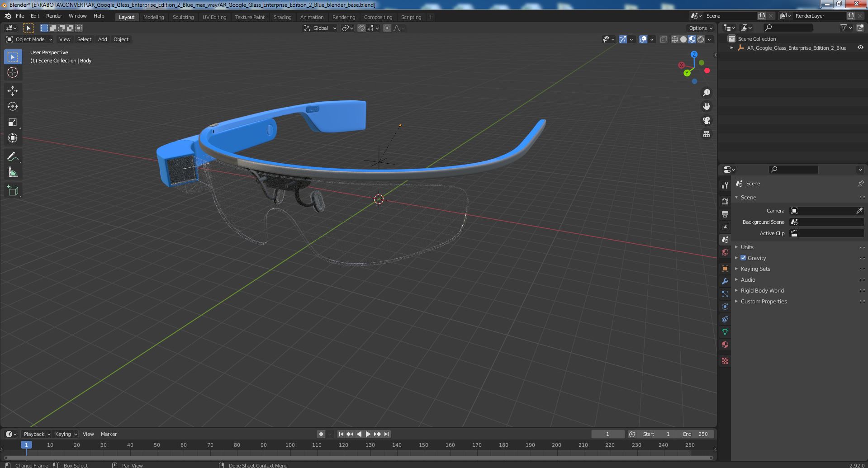Screen dimensions: 868x468
Task: Toggle show gizmo button
Action: [623, 39]
